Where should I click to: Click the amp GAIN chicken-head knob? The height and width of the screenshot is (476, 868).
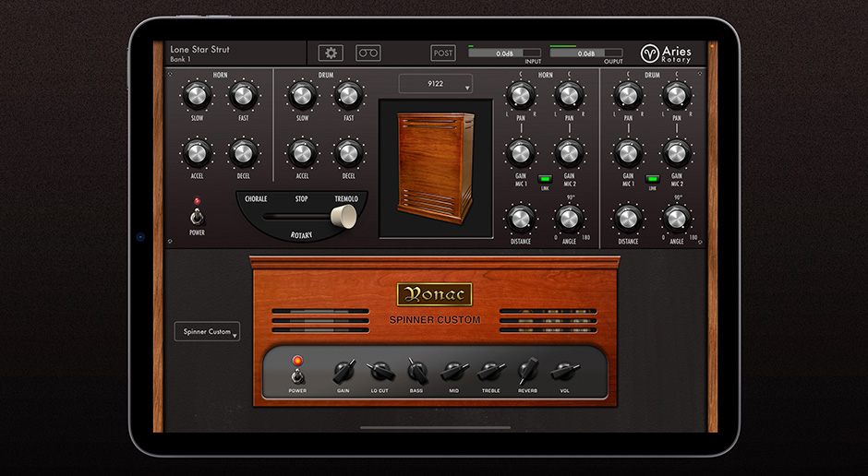pyautogui.click(x=344, y=371)
